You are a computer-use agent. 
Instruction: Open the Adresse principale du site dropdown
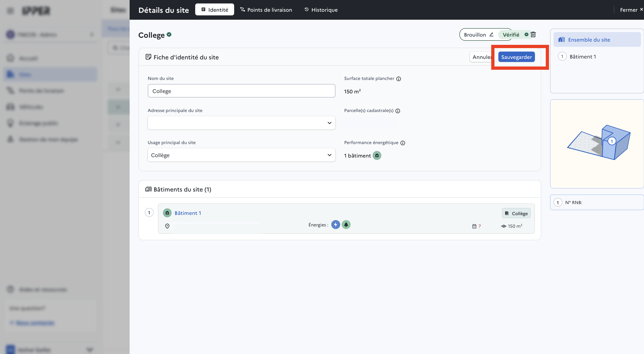(x=241, y=123)
